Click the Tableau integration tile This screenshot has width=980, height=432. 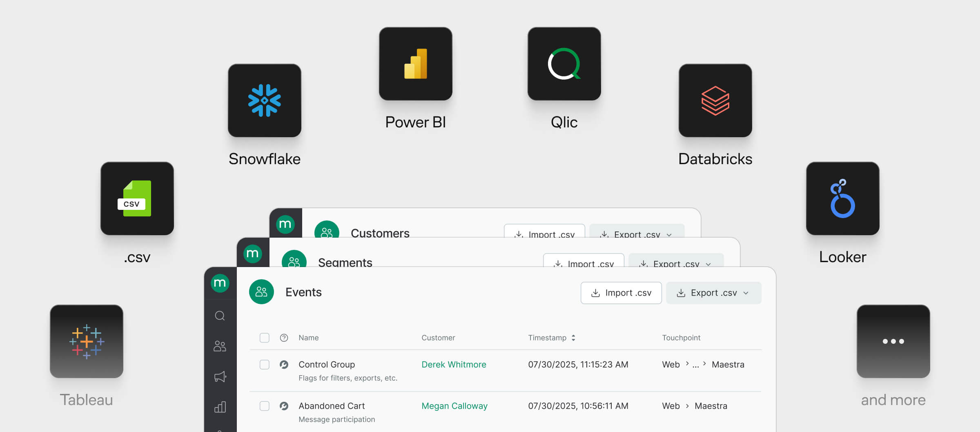coord(86,341)
